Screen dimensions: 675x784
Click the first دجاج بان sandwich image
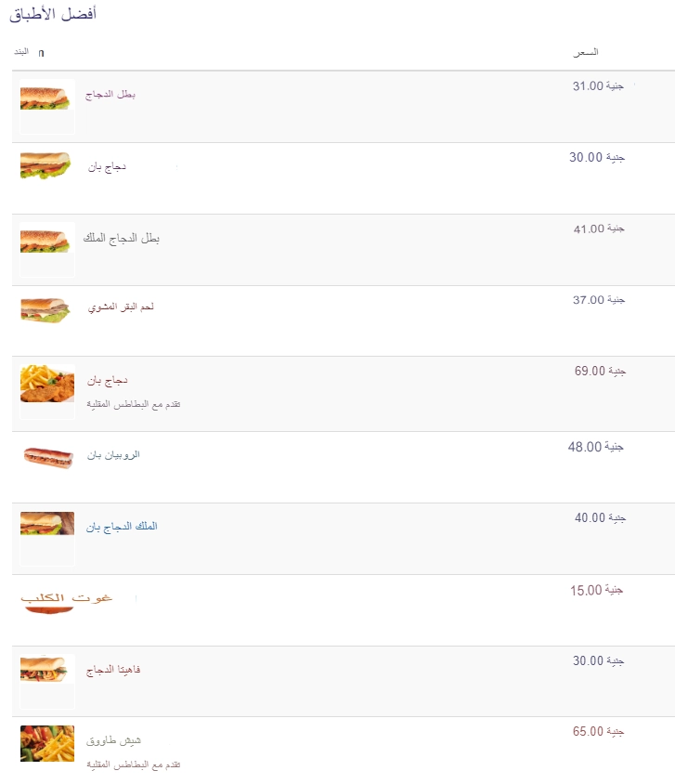pos(45,165)
